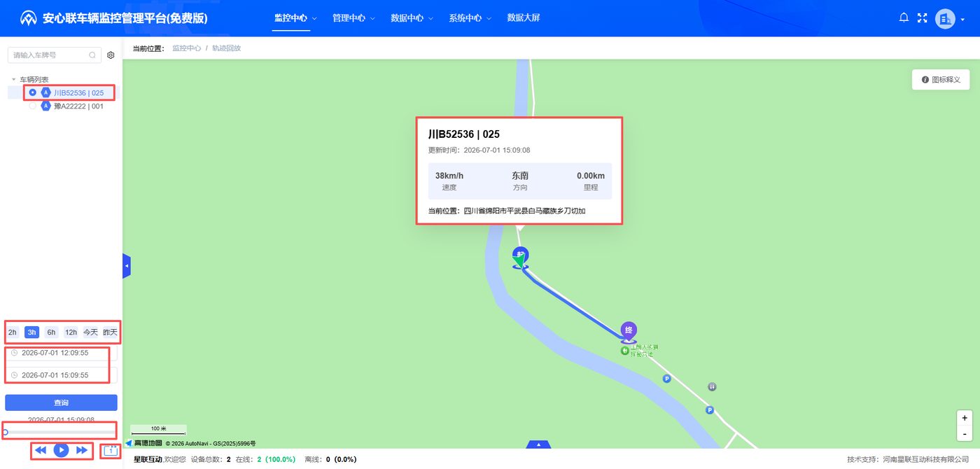Choose the 3h time range
Screen dimensions: 980x469
31,332
